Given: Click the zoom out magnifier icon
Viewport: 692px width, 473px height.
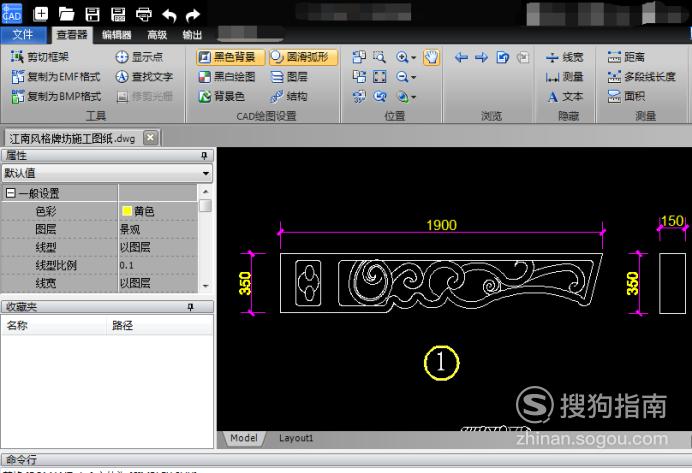Looking at the screenshot, I should click(402, 77).
